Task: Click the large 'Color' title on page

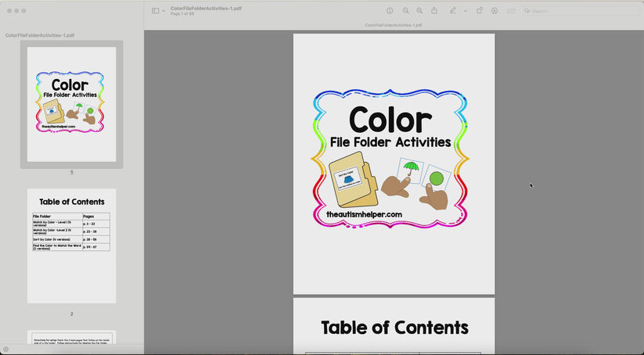Action: 390,120
